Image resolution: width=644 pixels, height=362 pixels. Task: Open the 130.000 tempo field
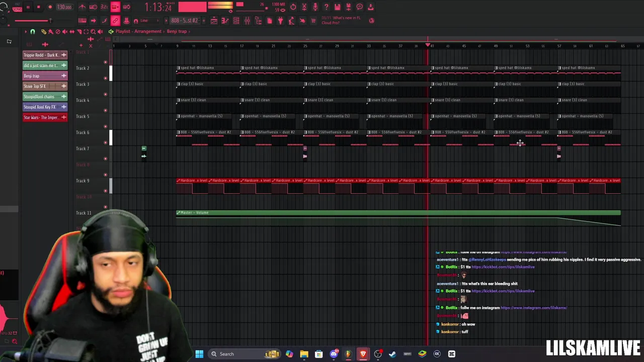click(64, 7)
